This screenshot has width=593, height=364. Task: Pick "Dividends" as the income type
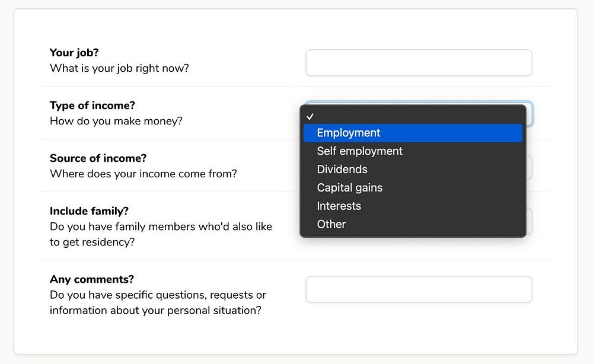(342, 170)
